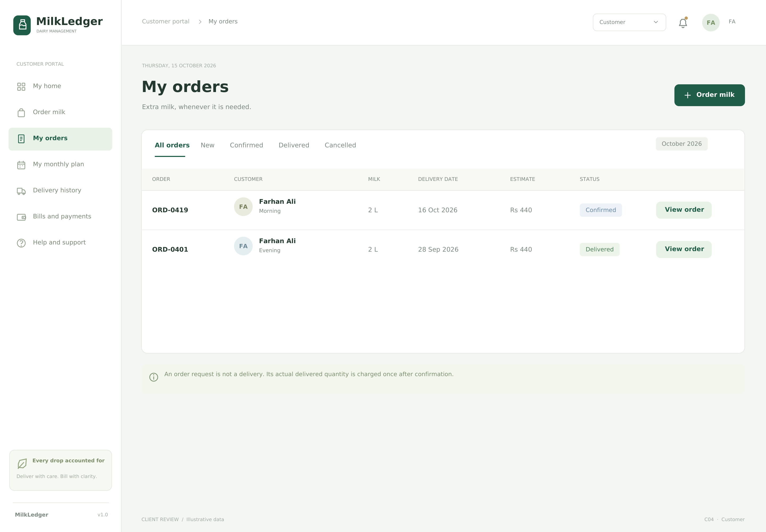Click breadcrumb chevron separator icon
766x532 pixels.
click(200, 22)
